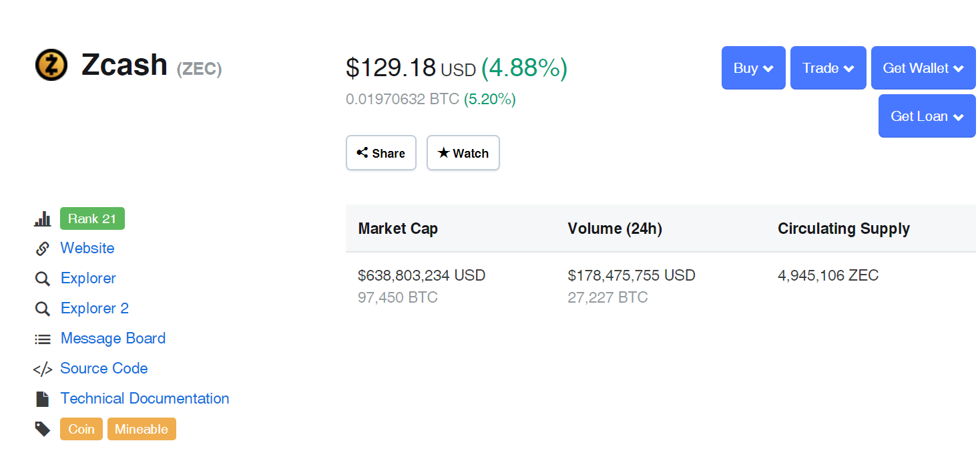980x455 pixels.
Task: Click the green Rank 21 badge
Action: tap(92, 218)
